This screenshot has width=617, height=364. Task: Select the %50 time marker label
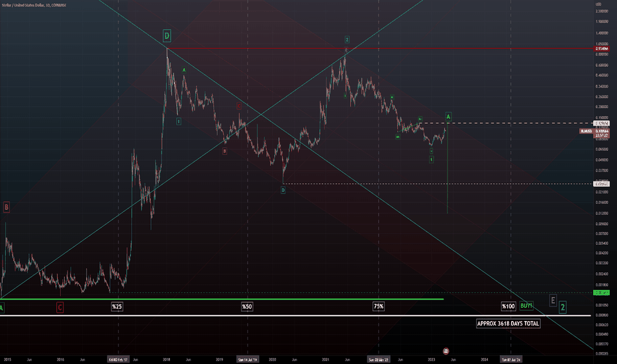(247, 306)
